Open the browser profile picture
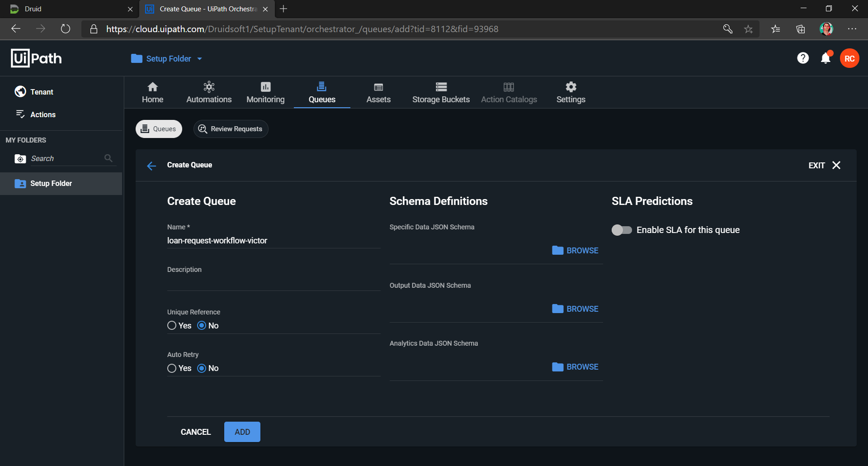 pyautogui.click(x=826, y=29)
